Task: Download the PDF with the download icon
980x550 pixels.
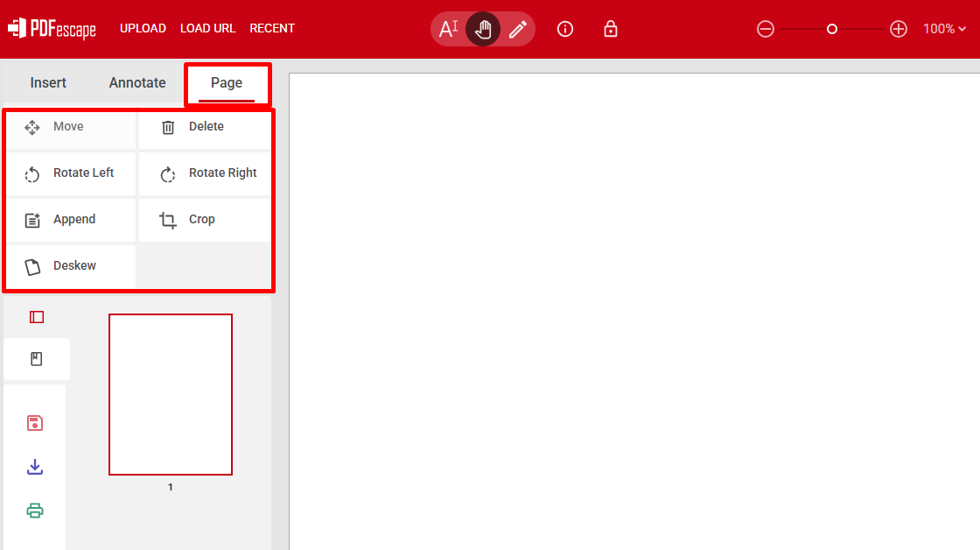Action: [x=35, y=467]
